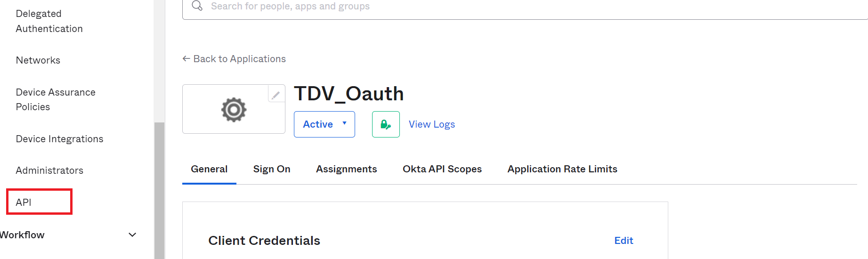The width and height of the screenshot is (868, 259).
Task: Click the Workflow sidebar heading
Action: pos(22,235)
